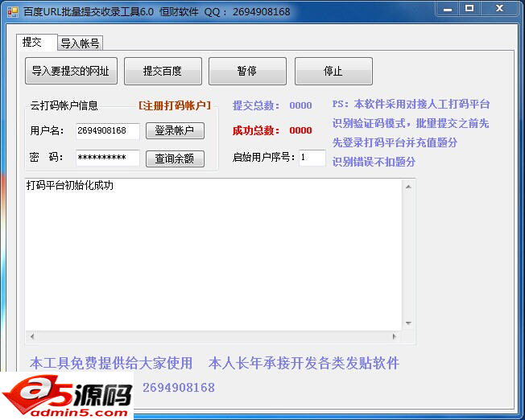The image size is (525, 420).
Task: Click the horizontal scroll left arrow
Action: pos(32,336)
